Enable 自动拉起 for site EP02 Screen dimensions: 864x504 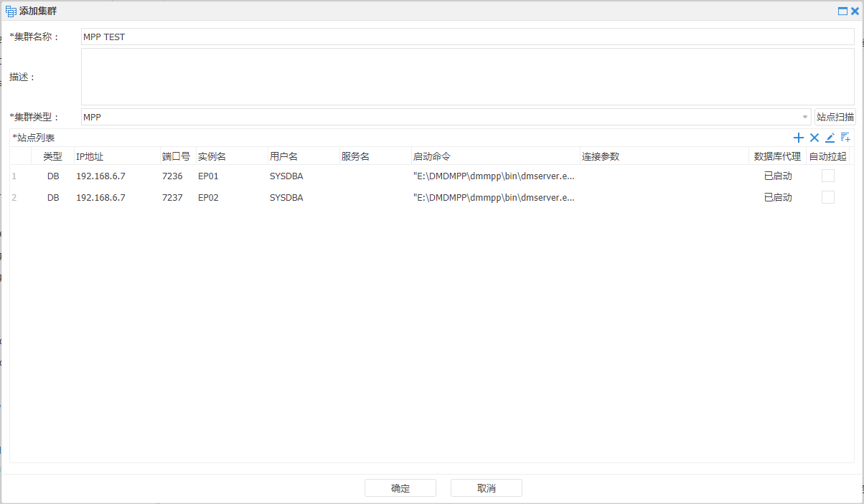(828, 197)
